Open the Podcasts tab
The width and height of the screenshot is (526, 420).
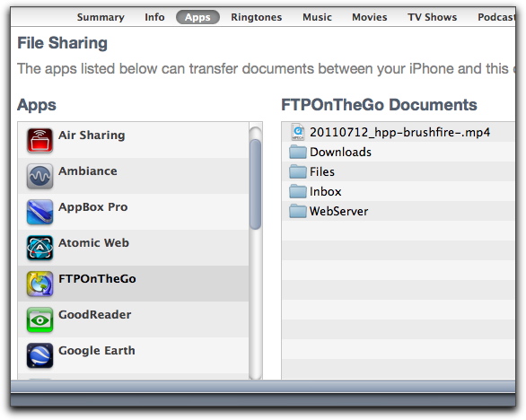tap(496, 17)
